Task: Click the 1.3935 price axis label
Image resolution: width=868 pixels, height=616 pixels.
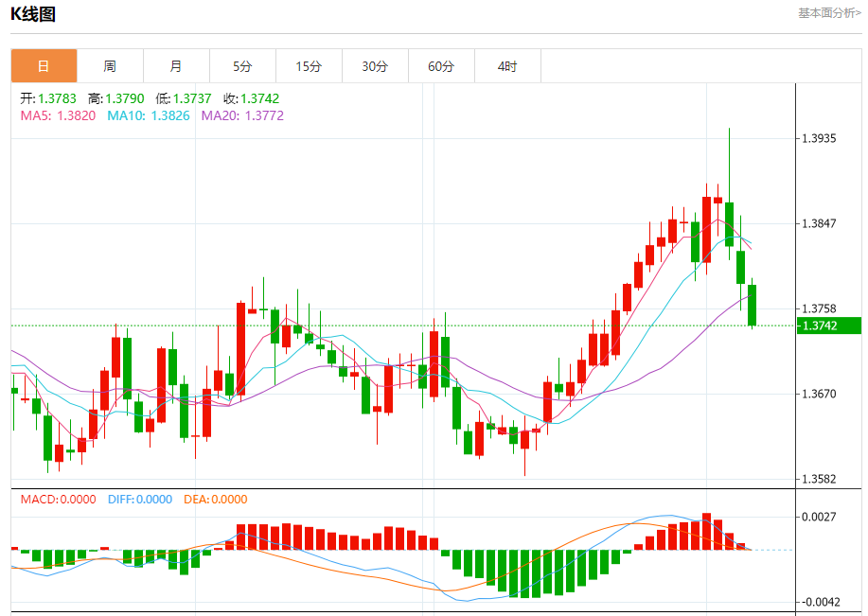Action: [819, 138]
